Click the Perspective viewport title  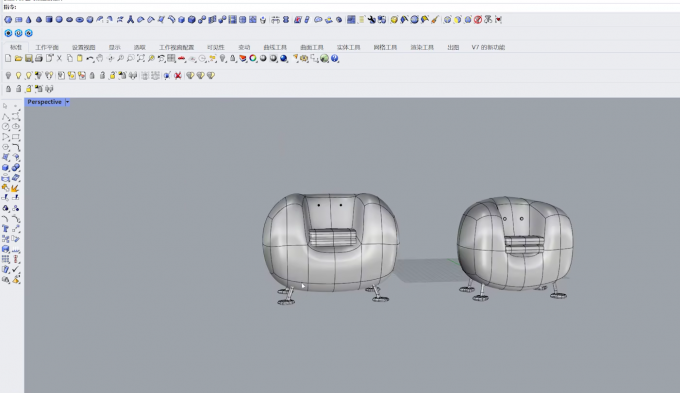click(44, 102)
